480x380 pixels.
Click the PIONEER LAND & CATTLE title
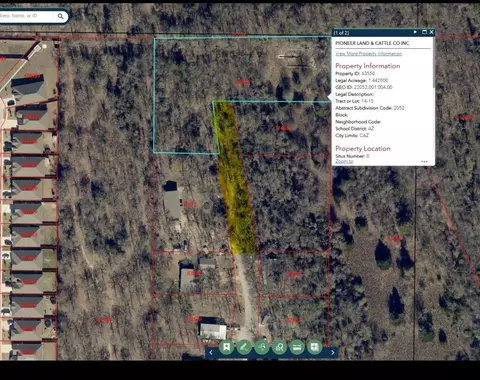coord(372,43)
